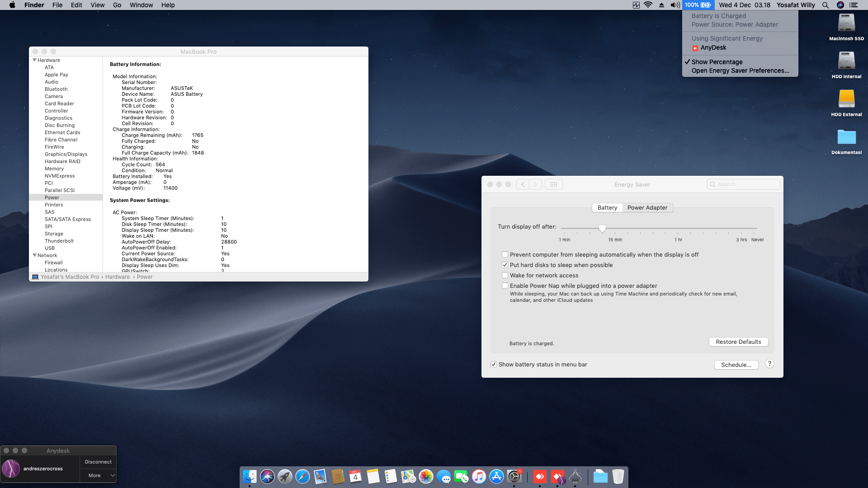868x488 pixels.
Task: Open System Preferences from the Dock
Action: 514,476
